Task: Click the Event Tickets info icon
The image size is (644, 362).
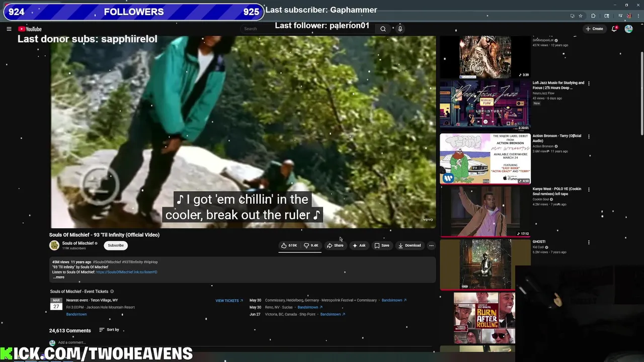Action: click(x=112, y=292)
